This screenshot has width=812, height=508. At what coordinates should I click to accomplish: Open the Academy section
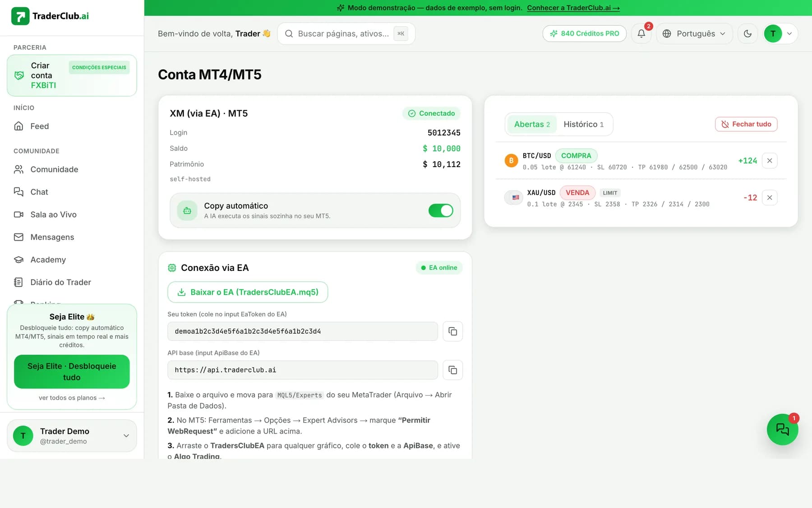tap(72, 260)
